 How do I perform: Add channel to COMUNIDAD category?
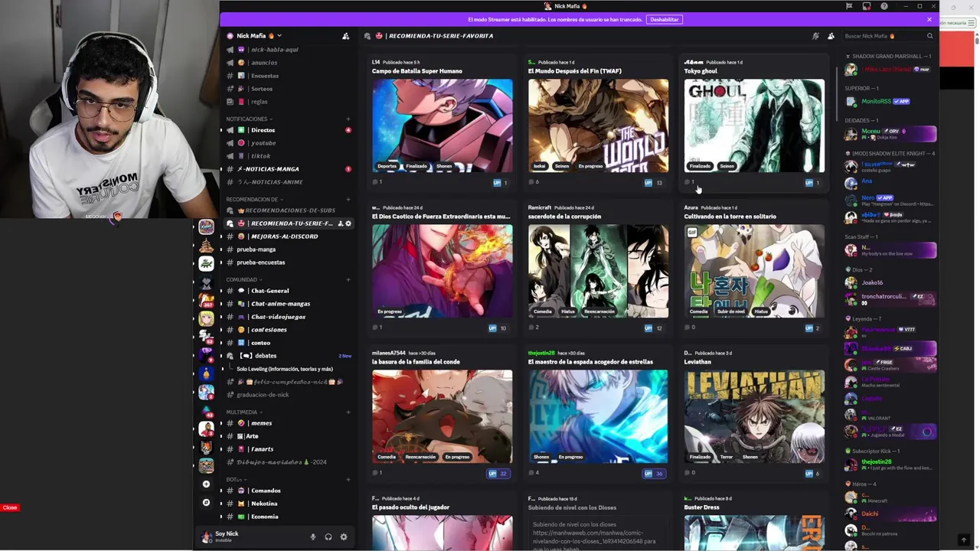pos(348,280)
